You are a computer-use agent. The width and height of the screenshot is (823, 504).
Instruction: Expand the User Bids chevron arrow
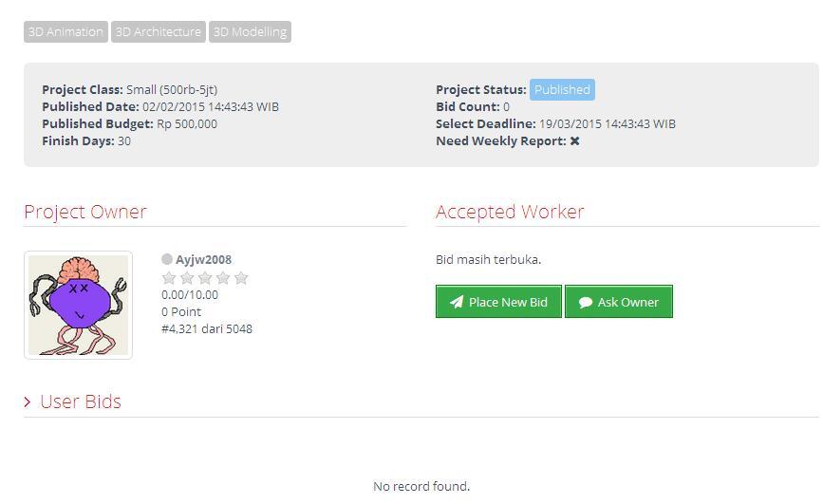tap(28, 401)
